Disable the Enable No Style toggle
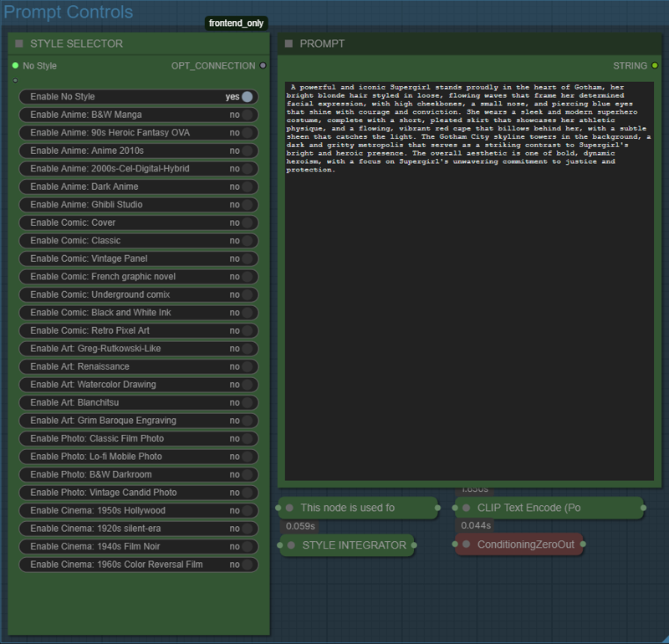The image size is (669, 644). tap(247, 97)
